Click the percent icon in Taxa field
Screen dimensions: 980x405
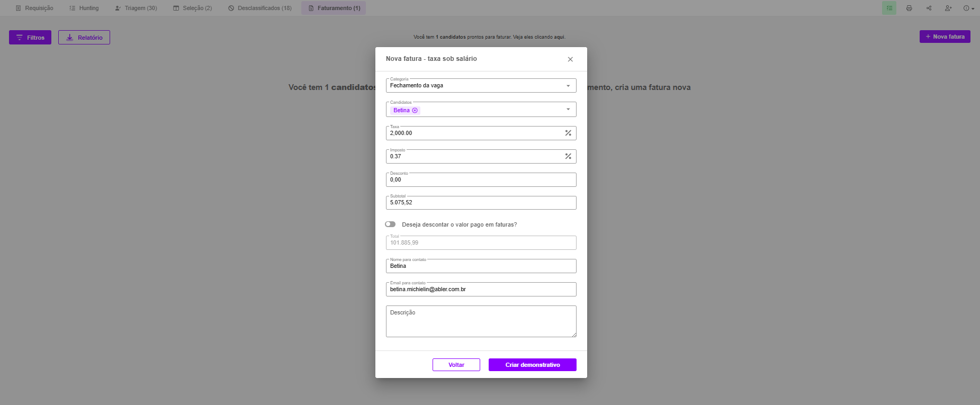(x=568, y=133)
